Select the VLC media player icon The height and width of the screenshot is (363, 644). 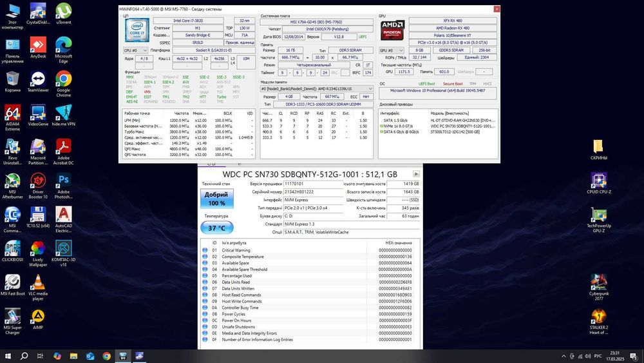coord(38,288)
